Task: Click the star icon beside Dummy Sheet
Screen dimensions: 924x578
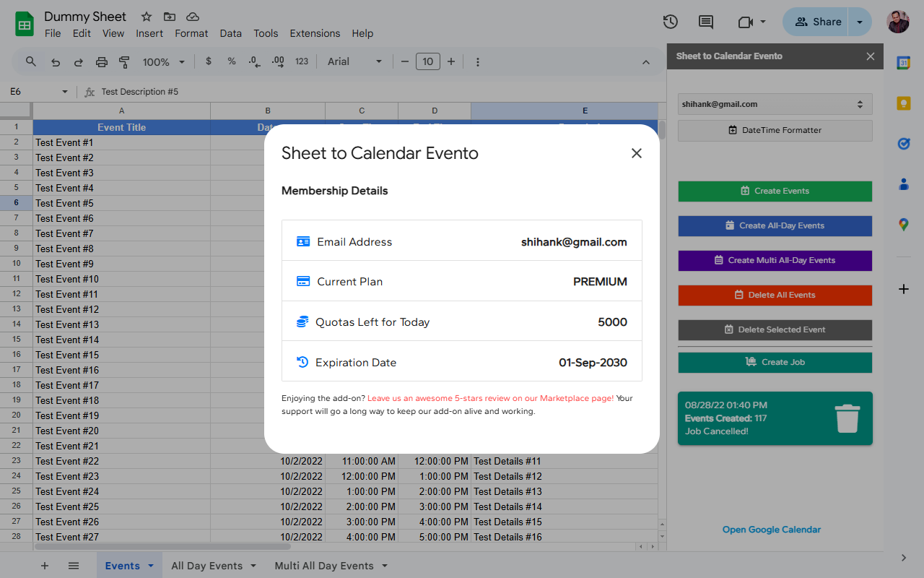Action: (x=147, y=17)
